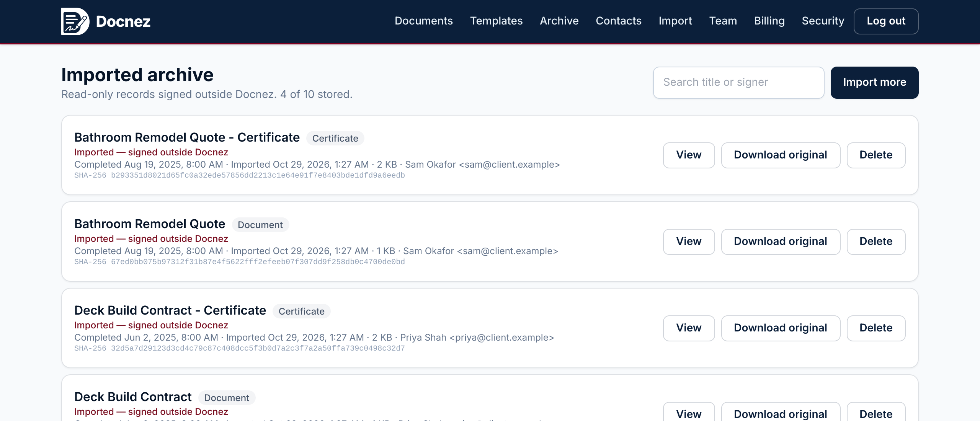
Task: Download original of Bathroom Remodel Quote Document
Action: [781, 242]
